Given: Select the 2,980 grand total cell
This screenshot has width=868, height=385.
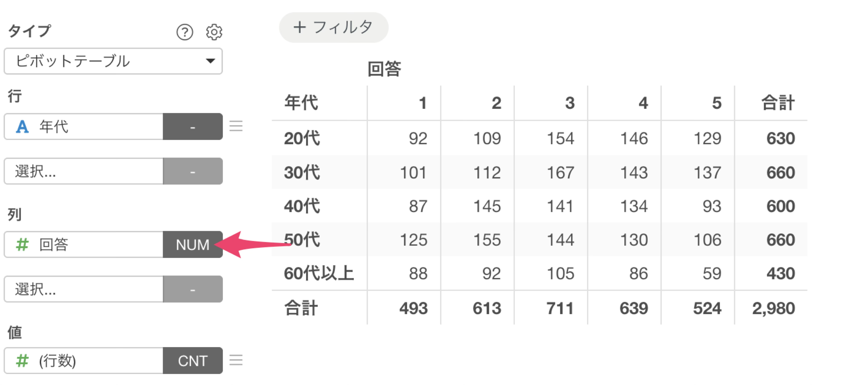Looking at the screenshot, I should click(x=774, y=308).
